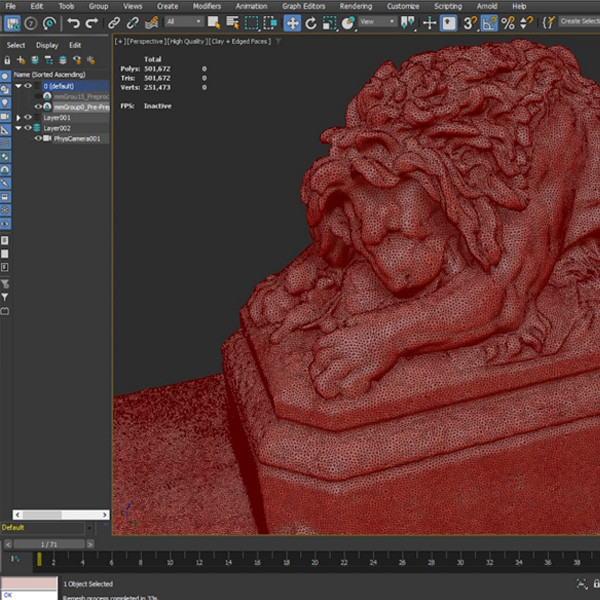This screenshot has width=600, height=600.
Task: Toggle Display Cameras filter in explorer sidebar
Action: click(x=5, y=116)
